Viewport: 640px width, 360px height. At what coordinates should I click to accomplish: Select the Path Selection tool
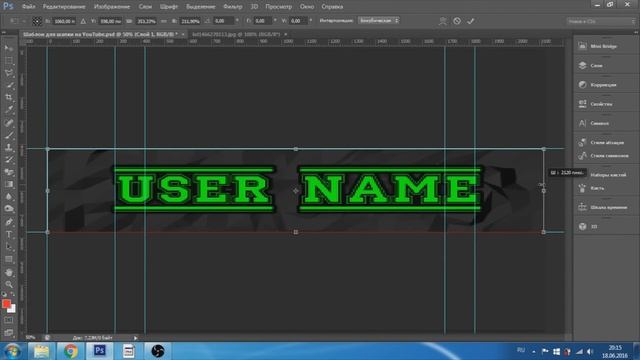pyautogui.click(x=9, y=247)
